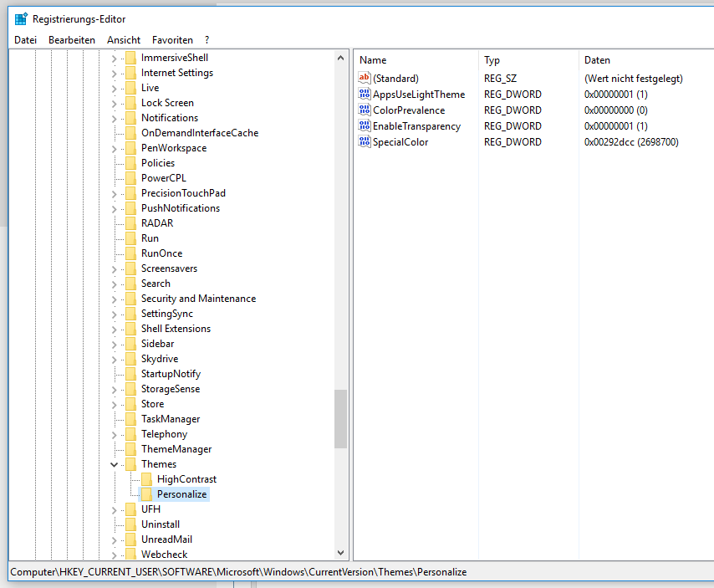
Task: Open the Datei menu
Action: 25,40
